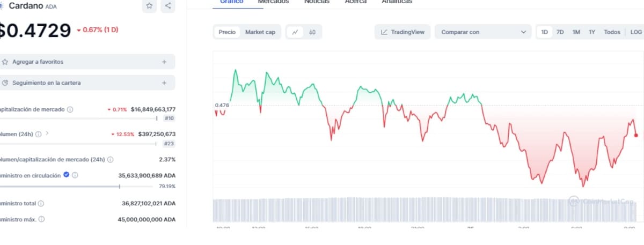This screenshot has height=245, width=644.
Task: Expand Agregar a favoritos with plus
Action: click(x=164, y=62)
